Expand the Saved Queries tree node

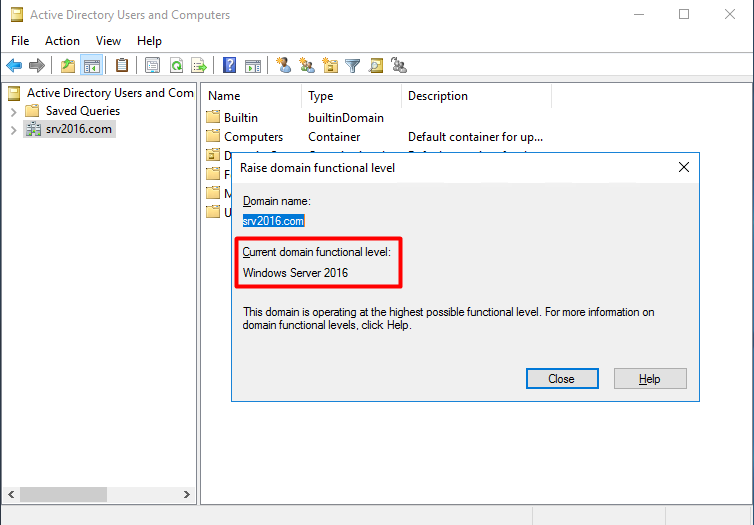[x=13, y=111]
